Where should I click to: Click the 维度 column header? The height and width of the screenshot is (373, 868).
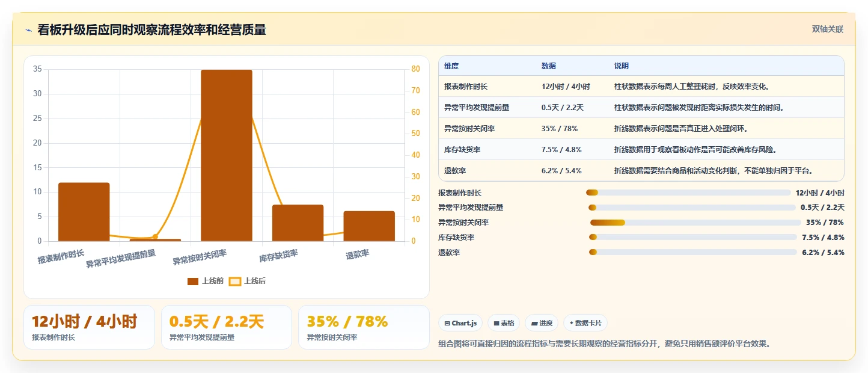pyautogui.click(x=451, y=66)
